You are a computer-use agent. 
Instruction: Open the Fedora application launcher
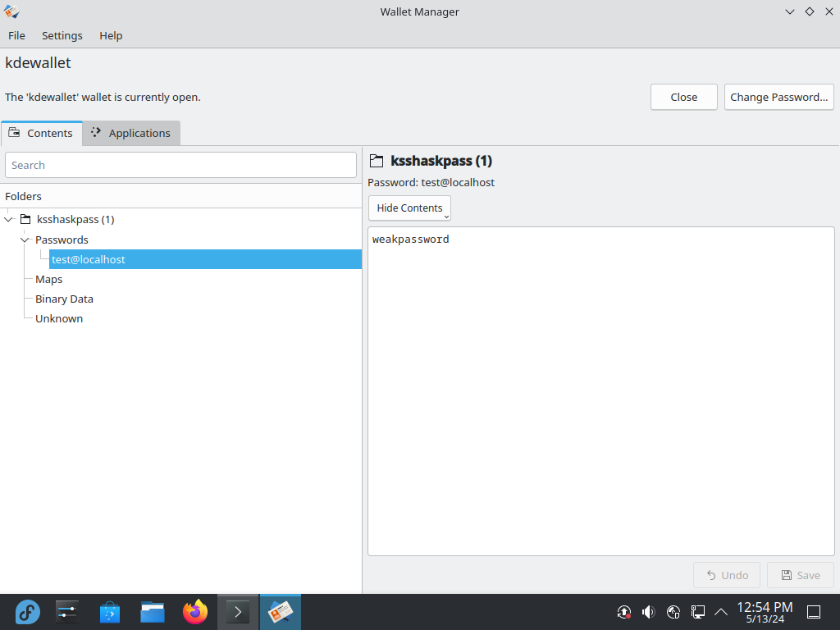pyautogui.click(x=27, y=612)
